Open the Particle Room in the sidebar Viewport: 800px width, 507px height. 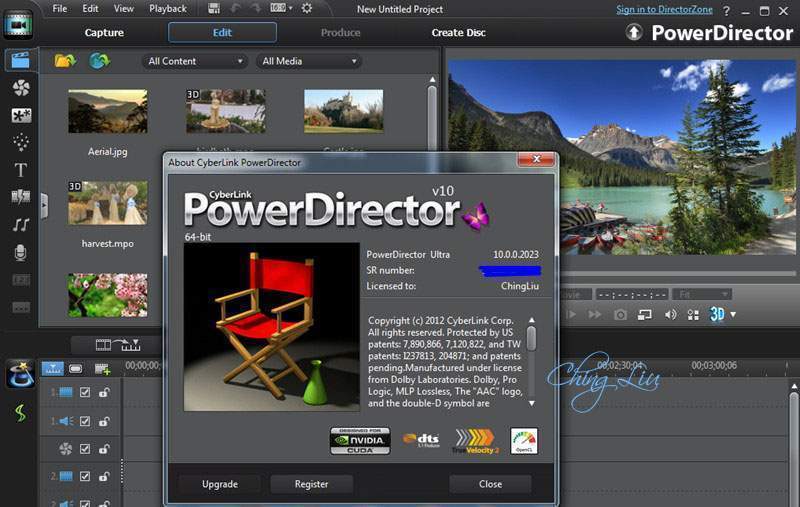point(20,142)
